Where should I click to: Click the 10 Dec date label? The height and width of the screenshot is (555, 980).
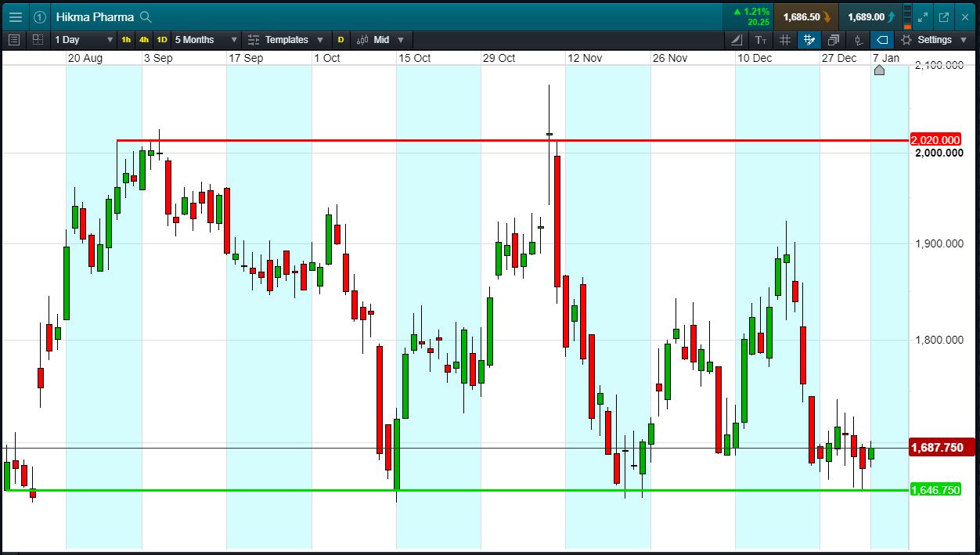(x=755, y=58)
